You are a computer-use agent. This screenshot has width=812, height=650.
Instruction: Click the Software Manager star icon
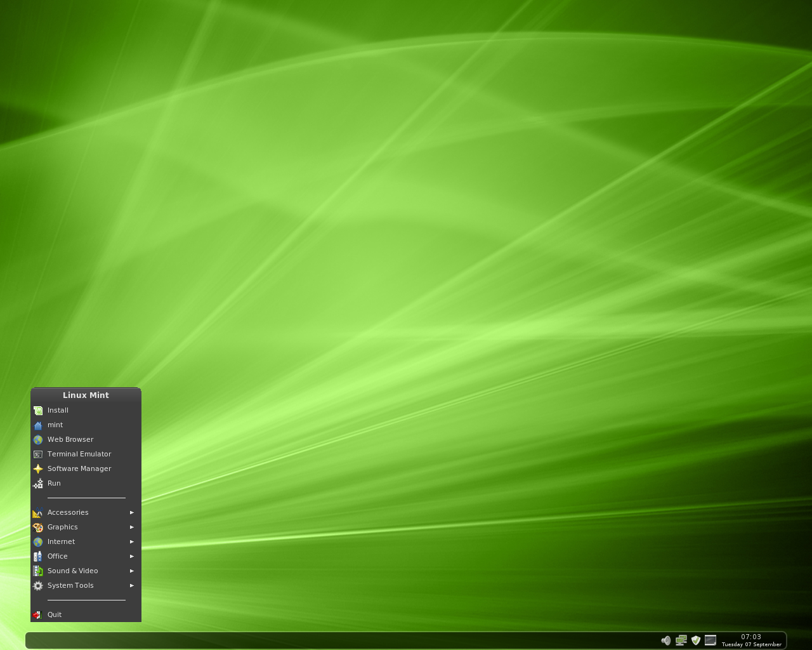click(38, 469)
